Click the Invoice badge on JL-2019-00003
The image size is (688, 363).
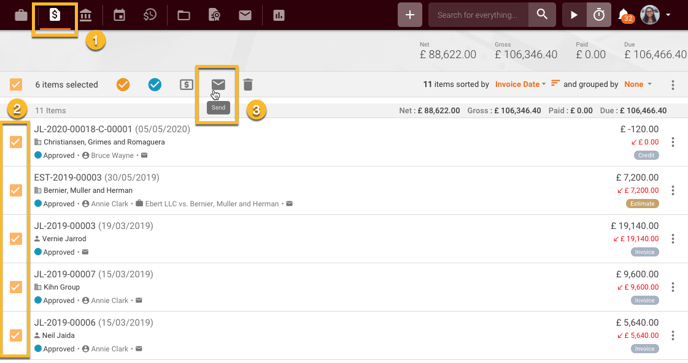click(645, 252)
